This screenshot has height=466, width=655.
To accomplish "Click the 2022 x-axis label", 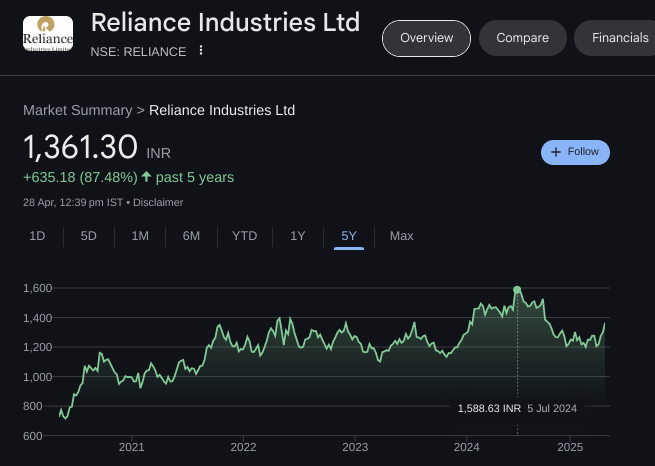I will (x=243, y=447).
